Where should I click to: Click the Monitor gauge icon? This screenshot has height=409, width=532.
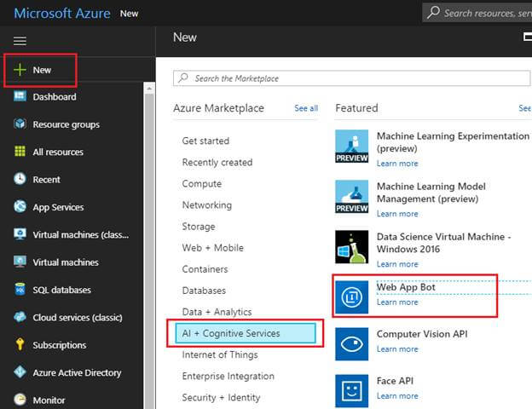tap(20, 400)
